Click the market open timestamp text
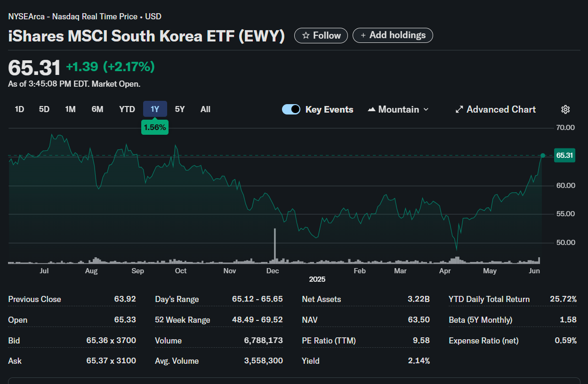588x384 pixels. [x=74, y=84]
